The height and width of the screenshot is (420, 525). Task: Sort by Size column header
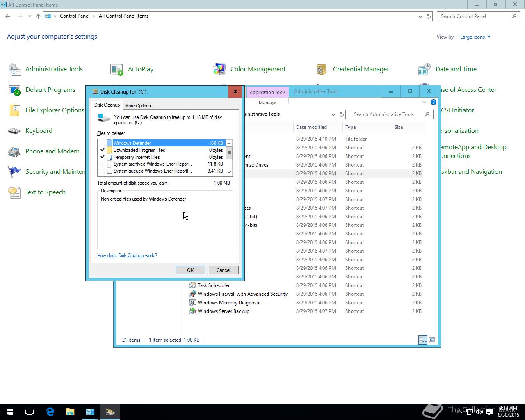tap(408, 127)
